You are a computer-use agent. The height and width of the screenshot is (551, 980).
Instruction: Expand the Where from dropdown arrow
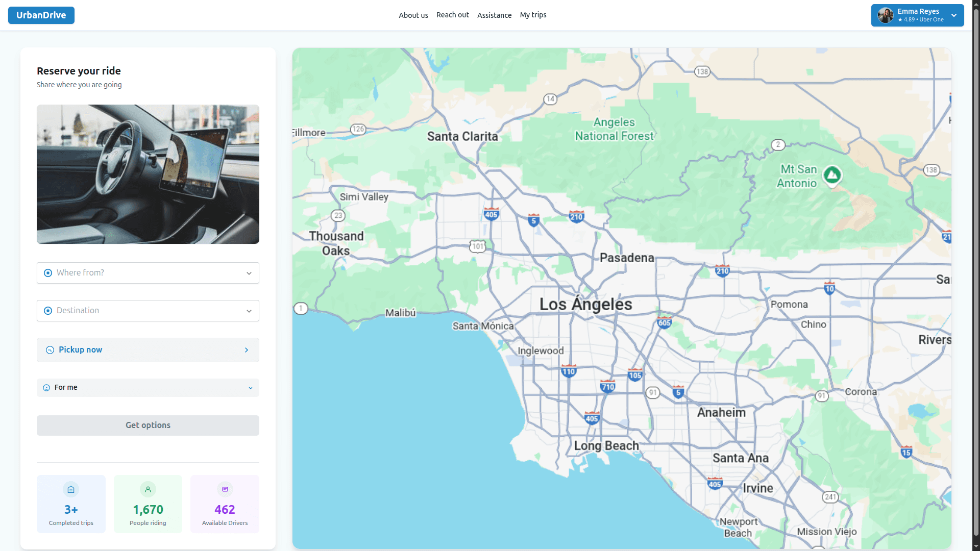(x=249, y=273)
